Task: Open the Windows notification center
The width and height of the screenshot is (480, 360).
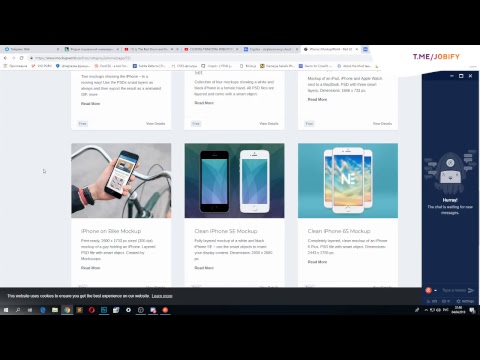Action: point(472,310)
